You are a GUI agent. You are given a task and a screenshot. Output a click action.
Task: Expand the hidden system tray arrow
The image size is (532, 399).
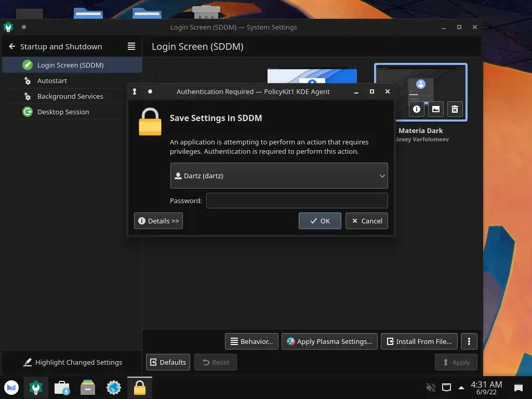461,388
